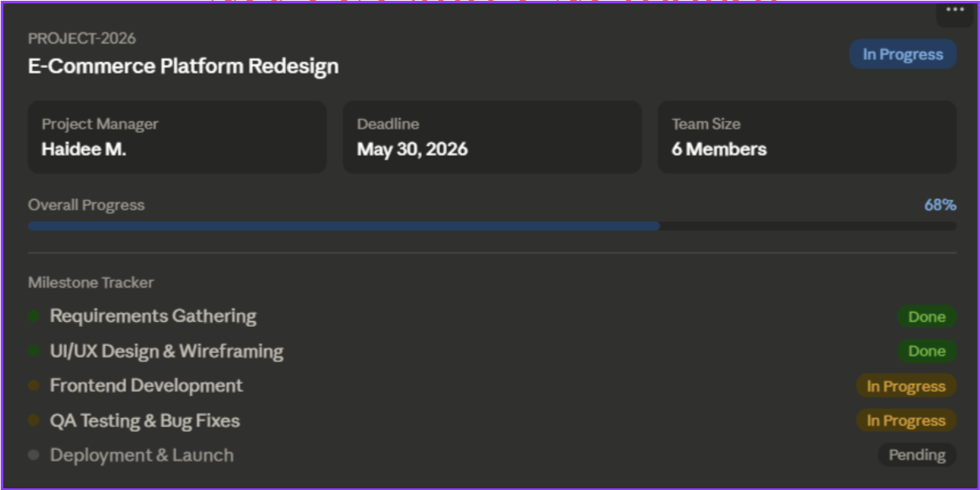Select the In Progress project status badge
The height and width of the screenshot is (490, 980).
pos(903,54)
